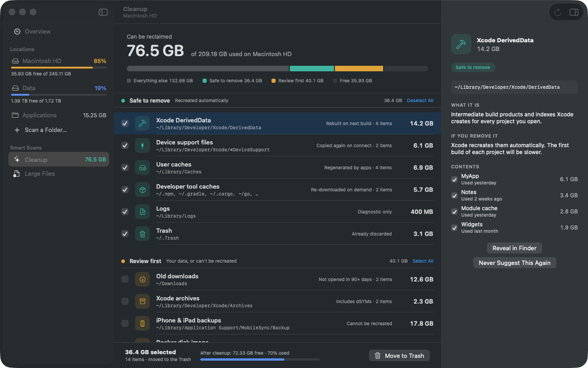
Task: Click the Large Files icon
Action: coord(17,174)
